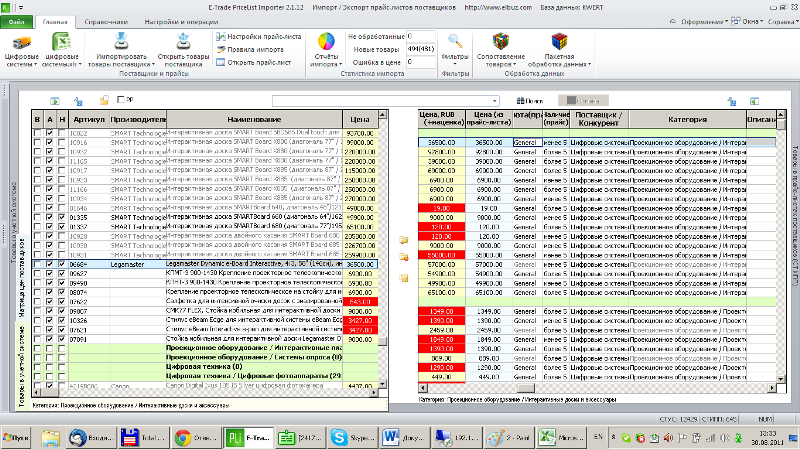Open Настройки прайс-листа
This screenshot has width=800, height=450.
tap(259, 37)
